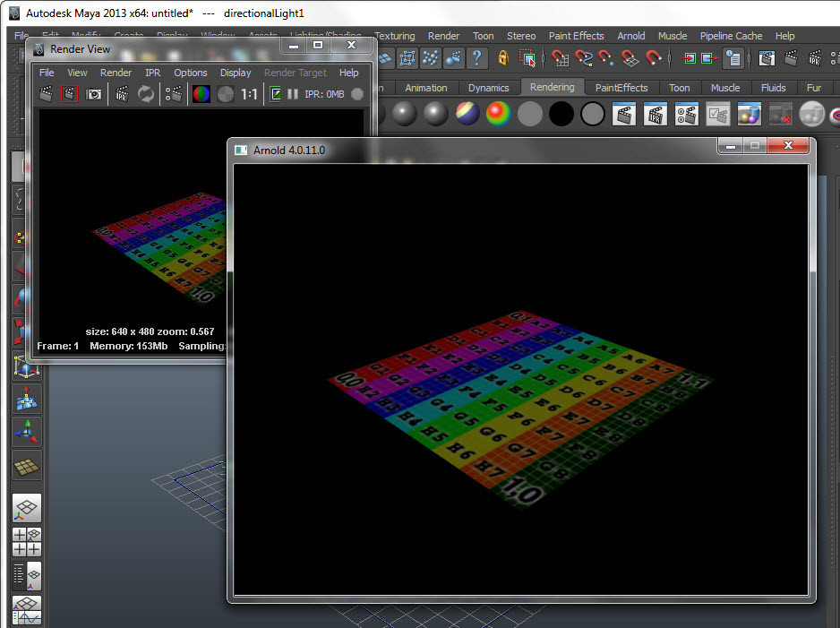840x628 pixels.
Task: Take a snapshot with the camera icon
Action: tap(93, 94)
